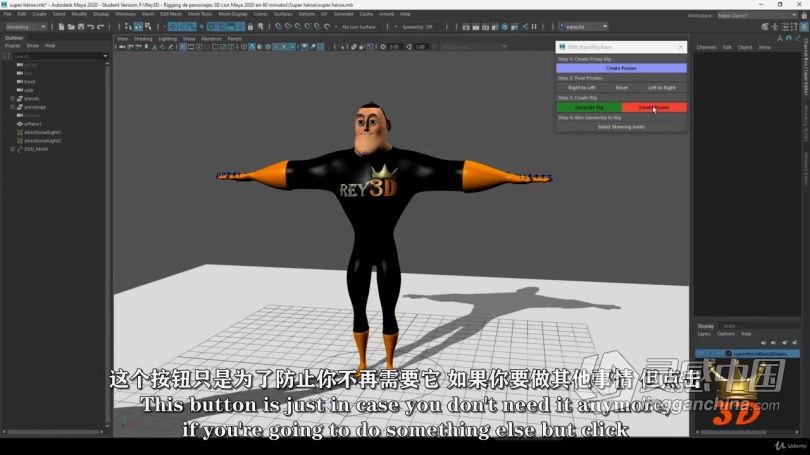Click the undo arrow in the status line
The height and width of the screenshot is (455, 810).
pyautogui.click(x=90, y=27)
